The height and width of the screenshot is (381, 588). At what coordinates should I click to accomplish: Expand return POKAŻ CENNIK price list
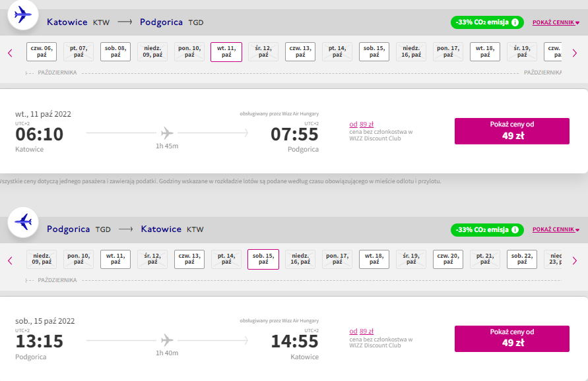556,229
